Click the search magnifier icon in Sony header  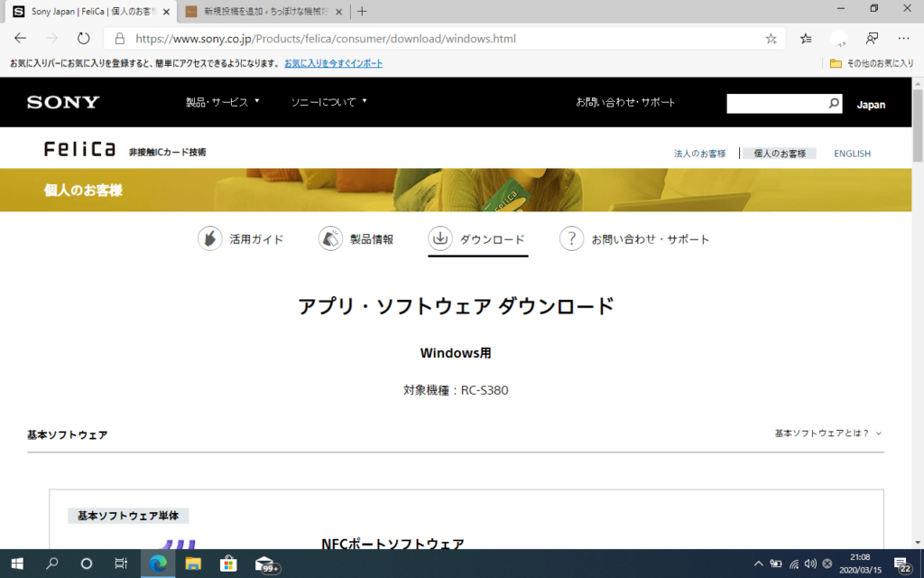(834, 104)
